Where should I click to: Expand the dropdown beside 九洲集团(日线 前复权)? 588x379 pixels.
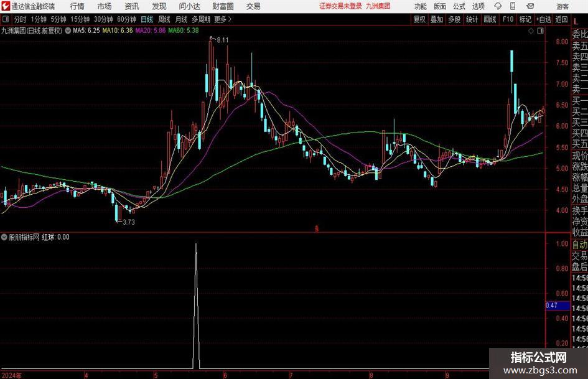68,30
